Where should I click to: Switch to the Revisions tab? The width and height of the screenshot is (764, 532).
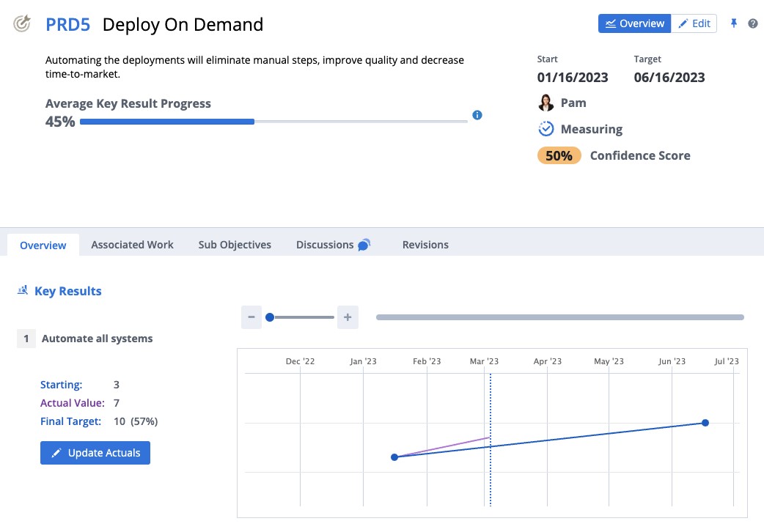point(425,245)
